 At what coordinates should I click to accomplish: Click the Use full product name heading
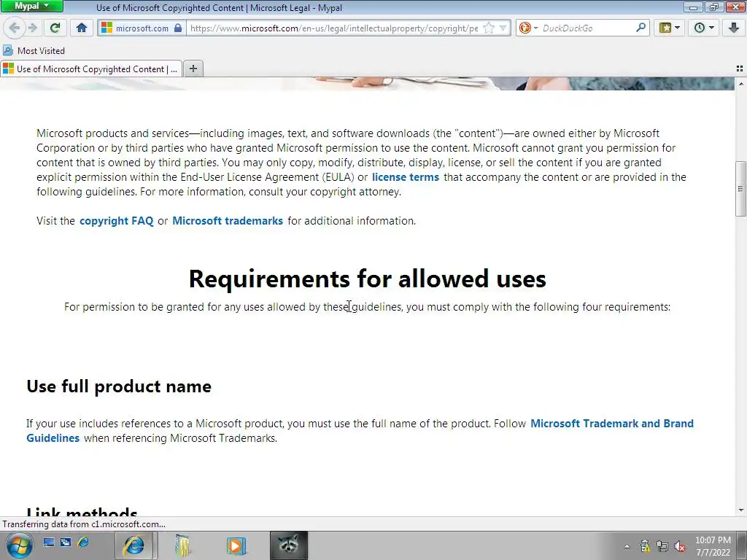[119, 386]
